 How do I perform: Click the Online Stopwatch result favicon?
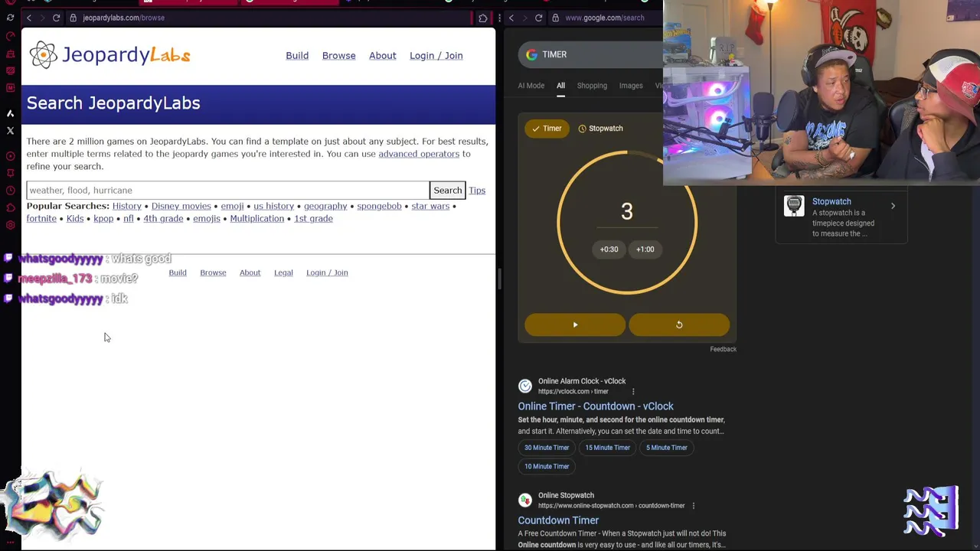click(x=524, y=500)
